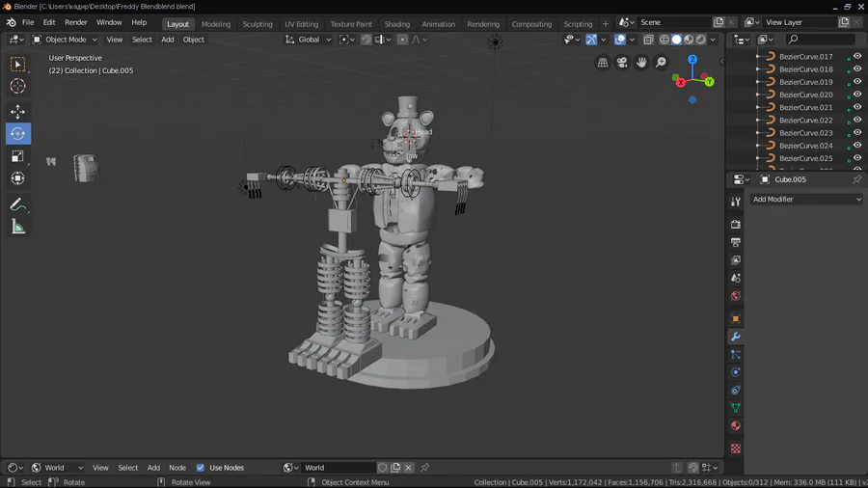Hide BezierCurve.020 in the outliner
Image resolution: width=868 pixels, height=488 pixels.
[x=857, y=95]
